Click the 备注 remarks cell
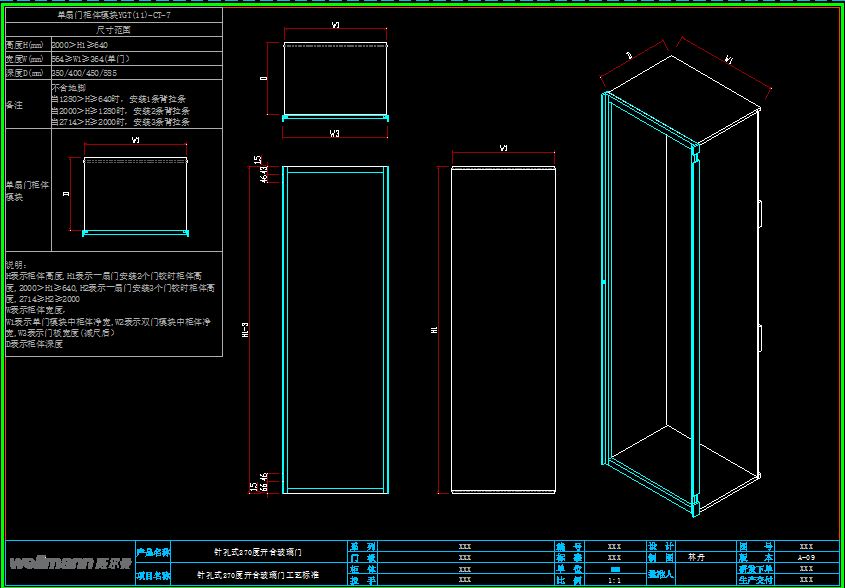 [x=16, y=104]
